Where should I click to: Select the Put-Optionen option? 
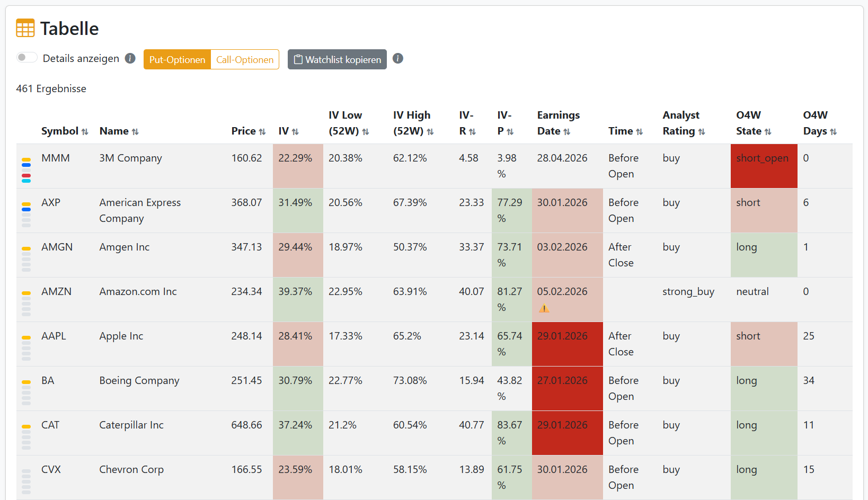coord(177,59)
